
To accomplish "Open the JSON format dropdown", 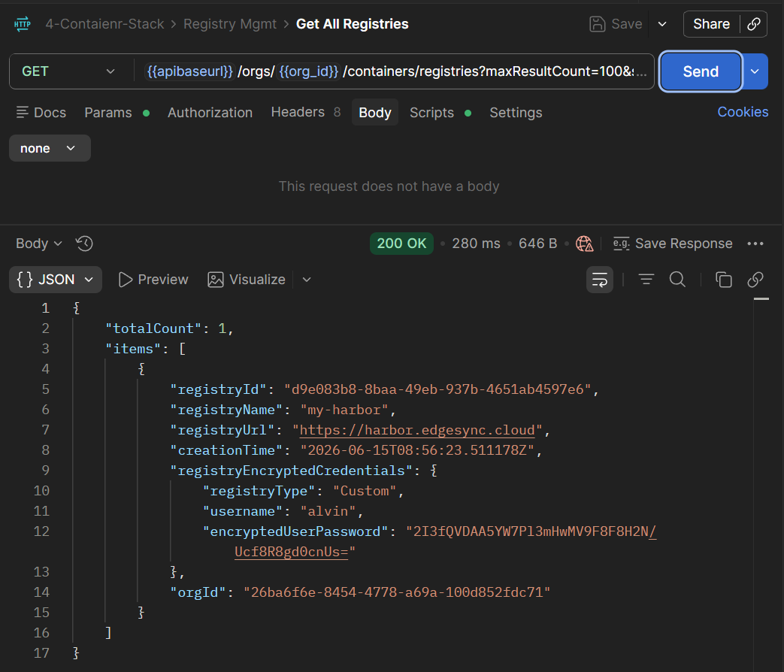I will 56,280.
